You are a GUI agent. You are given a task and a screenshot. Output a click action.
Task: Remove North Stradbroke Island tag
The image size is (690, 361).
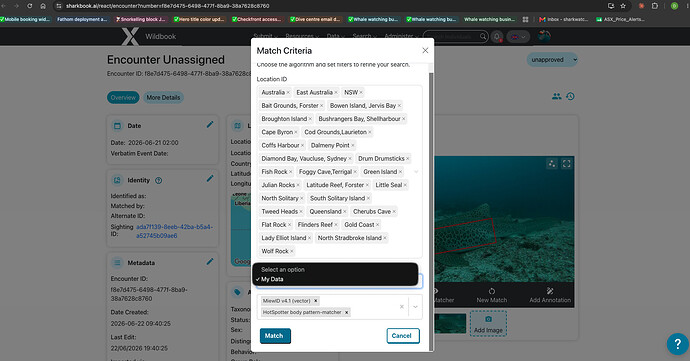click(x=385, y=238)
